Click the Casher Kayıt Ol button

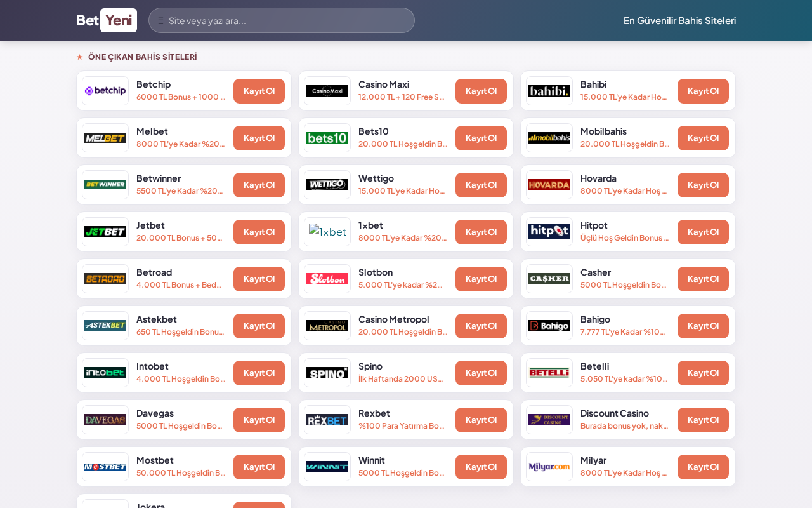tap(703, 279)
